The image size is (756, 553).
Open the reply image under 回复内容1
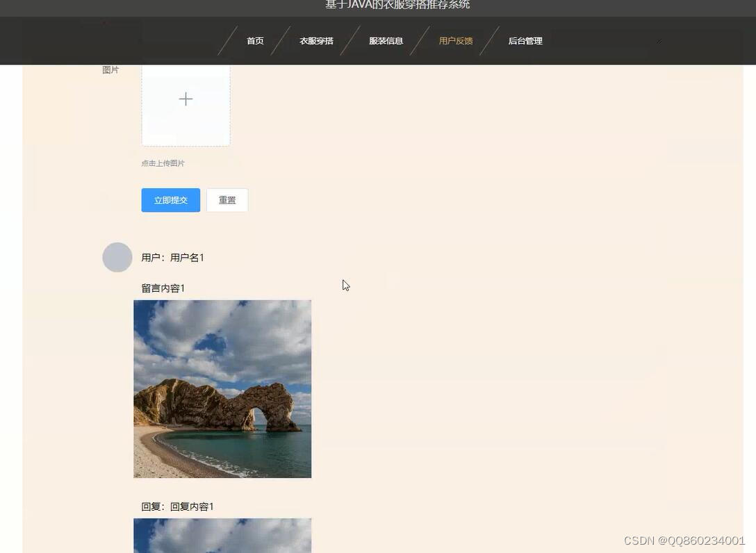tap(222, 536)
